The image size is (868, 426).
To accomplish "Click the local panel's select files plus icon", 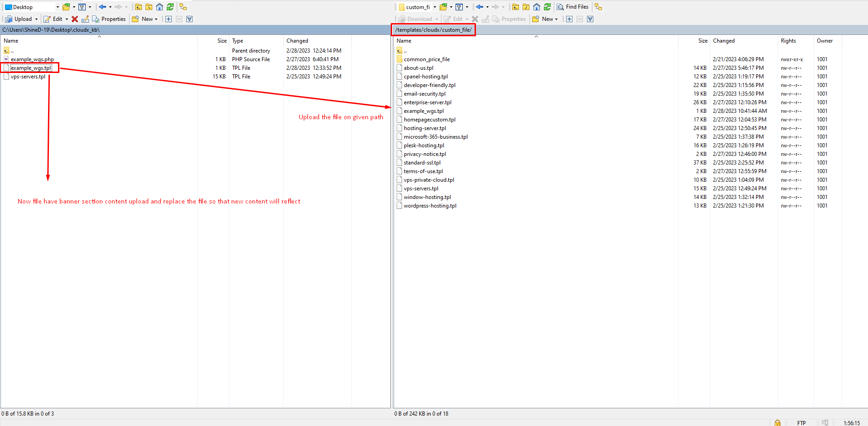I will point(169,19).
